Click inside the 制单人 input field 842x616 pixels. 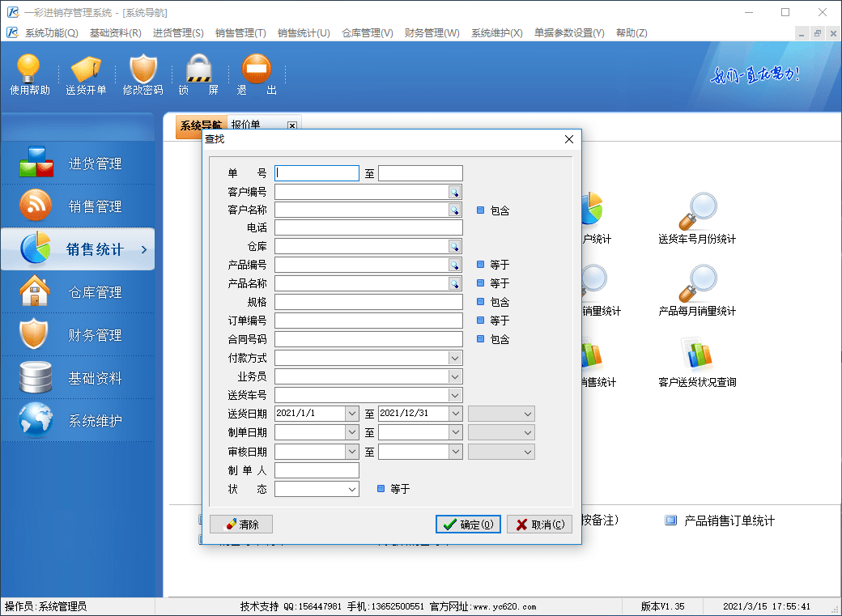coord(316,470)
